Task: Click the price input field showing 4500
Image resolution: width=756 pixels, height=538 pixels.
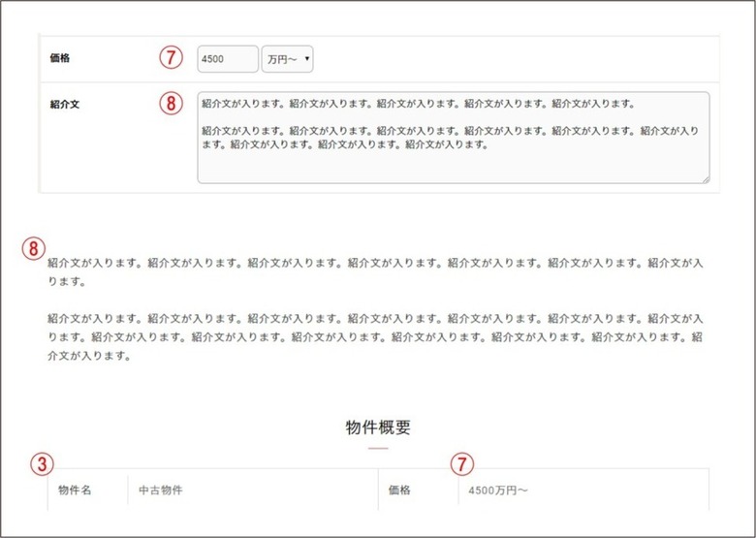Action: (x=228, y=59)
